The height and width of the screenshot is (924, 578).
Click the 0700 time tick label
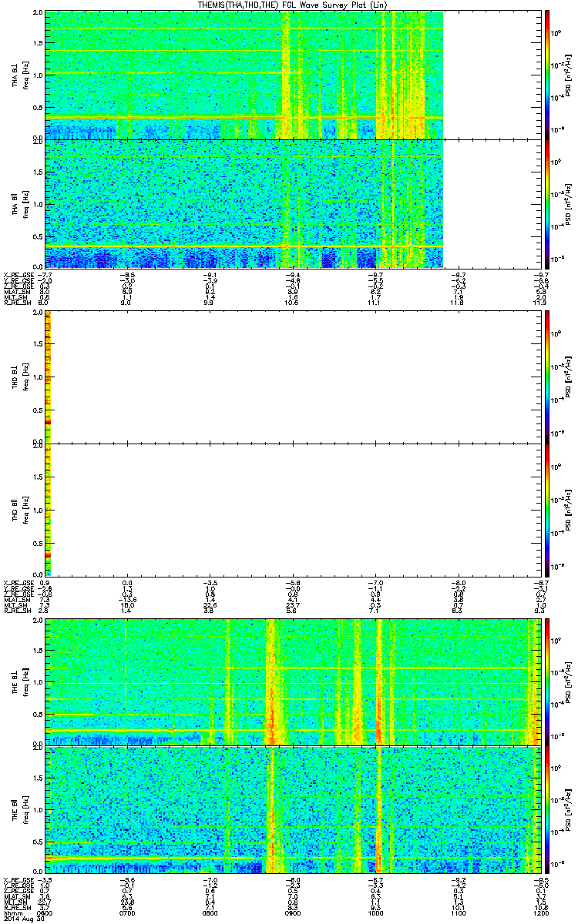(128, 912)
